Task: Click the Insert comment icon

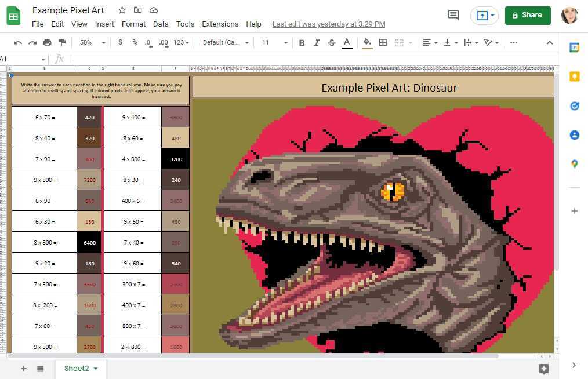Action: (x=453, y=15)
